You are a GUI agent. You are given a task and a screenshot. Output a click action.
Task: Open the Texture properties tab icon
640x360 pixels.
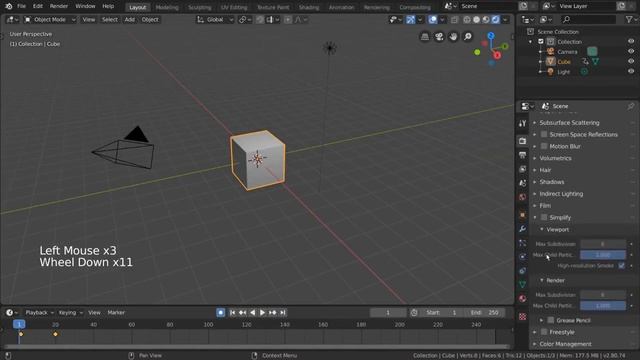click(522, 317)
